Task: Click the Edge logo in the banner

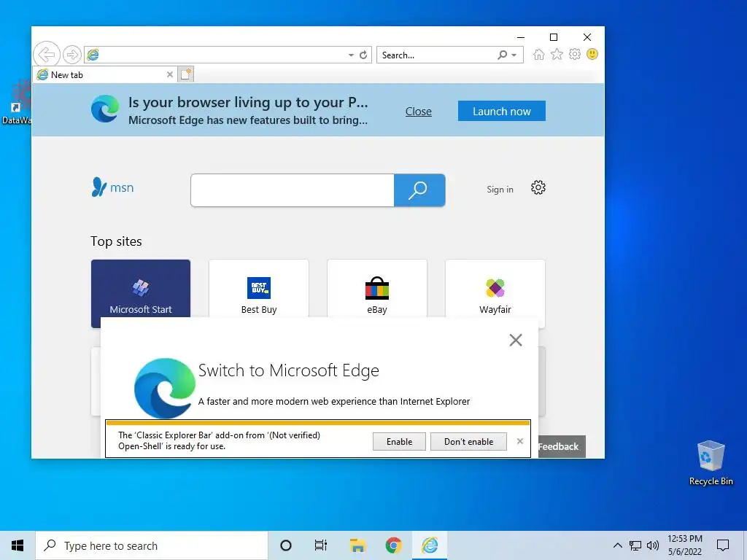Action: 105,109
